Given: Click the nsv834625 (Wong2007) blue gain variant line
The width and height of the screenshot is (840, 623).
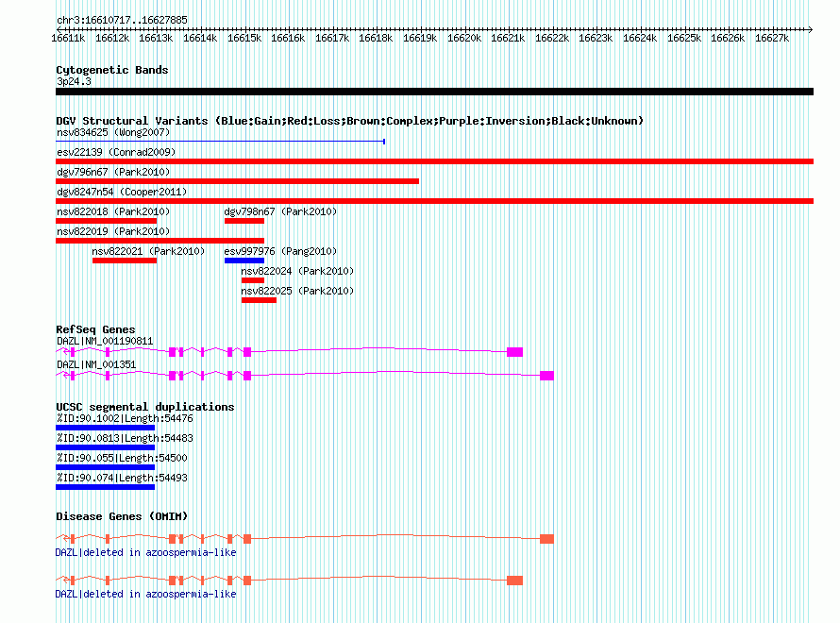Looking at the screenshot, I should pyautogui.click(x=220, y=142).
